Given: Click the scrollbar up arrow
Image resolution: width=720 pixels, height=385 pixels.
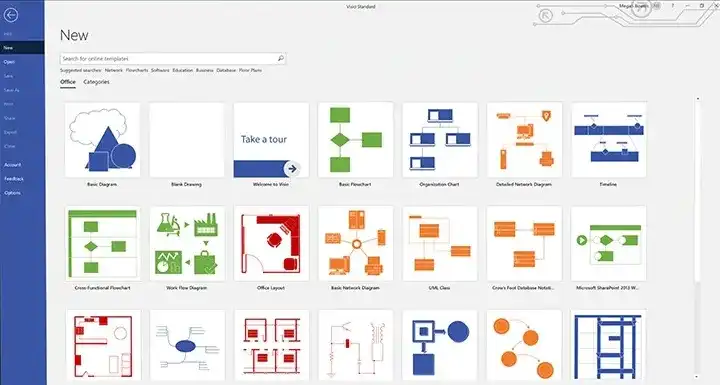Looking at the screenshot, I should 698,99.
